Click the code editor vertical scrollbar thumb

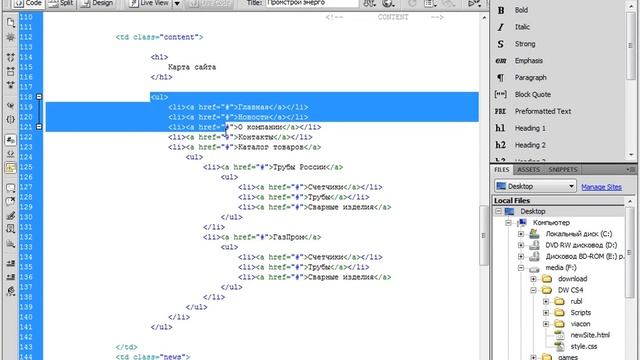click(484, 236)
